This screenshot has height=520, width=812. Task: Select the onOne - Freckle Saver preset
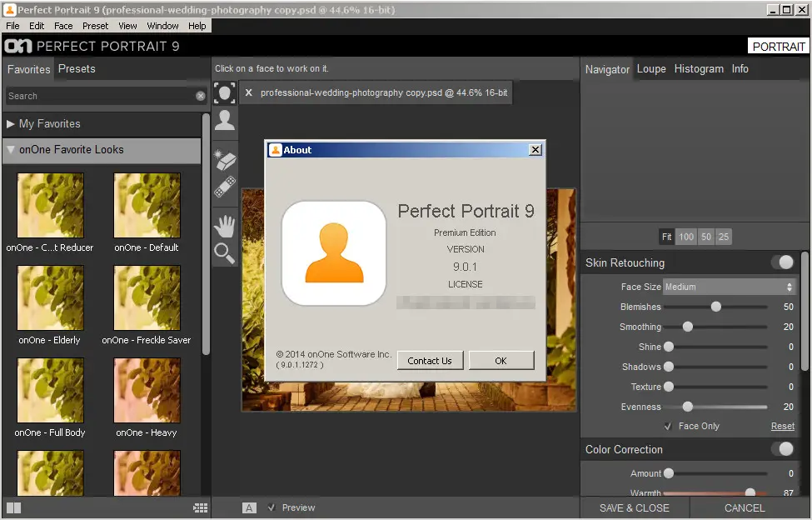[x=147, y=297]
